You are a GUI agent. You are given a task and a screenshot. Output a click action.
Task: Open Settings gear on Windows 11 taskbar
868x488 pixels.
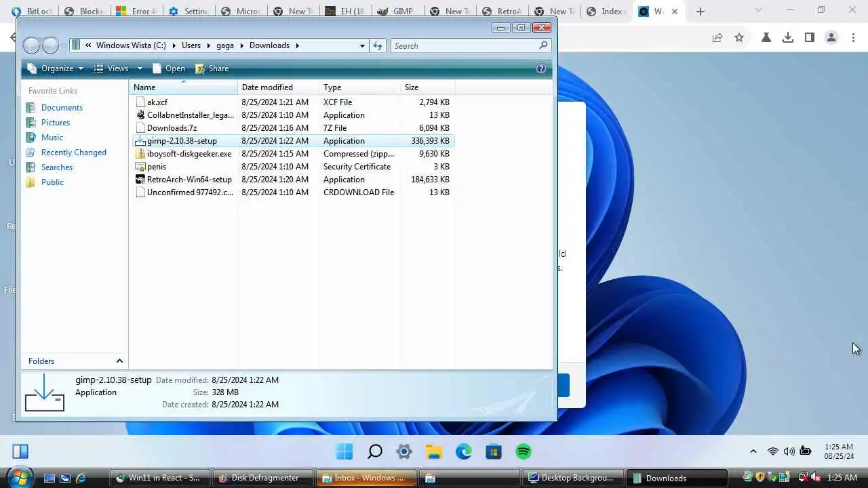click(404, 451)
